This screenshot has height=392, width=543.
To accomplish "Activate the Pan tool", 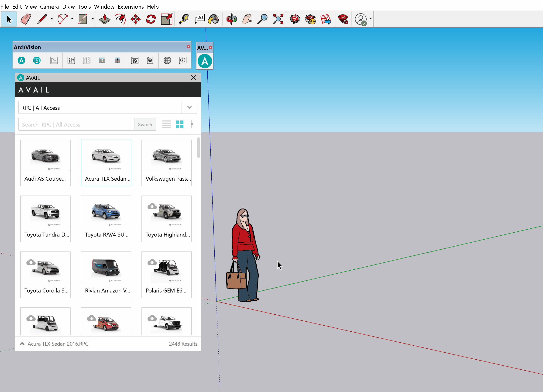I will (x=247, y=19).
